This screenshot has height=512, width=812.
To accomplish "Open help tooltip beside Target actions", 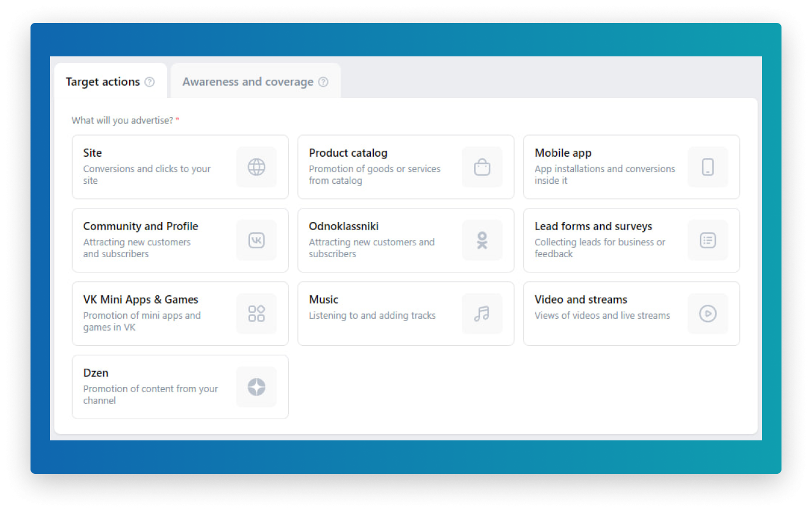I will (150, 82).
